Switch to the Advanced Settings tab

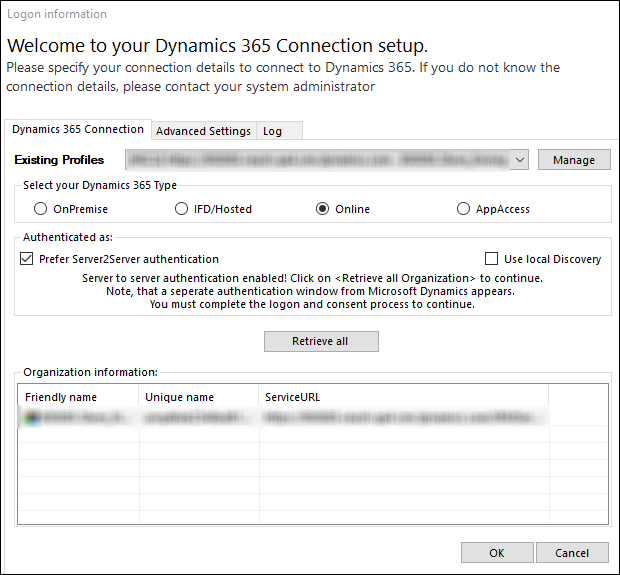tap(203, 131)
